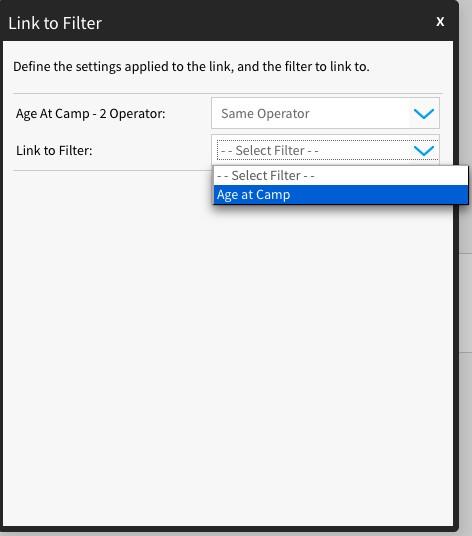Click the Define the settings description text
This screenshot has width=472, height=536.
pos(191,66)
